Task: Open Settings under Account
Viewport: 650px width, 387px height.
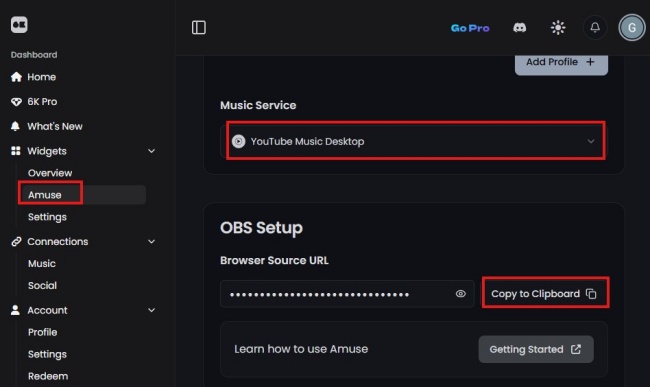Action: pos(47,354)
